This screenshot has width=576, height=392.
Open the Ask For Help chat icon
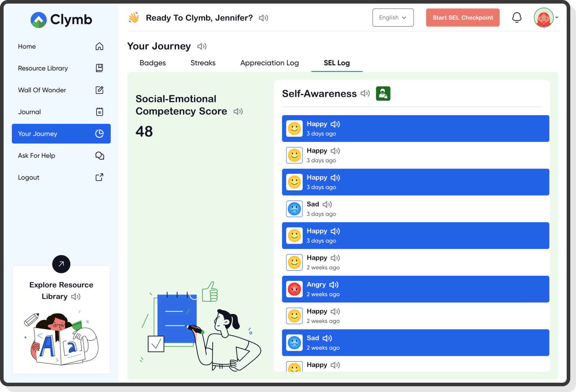[99, 156]
